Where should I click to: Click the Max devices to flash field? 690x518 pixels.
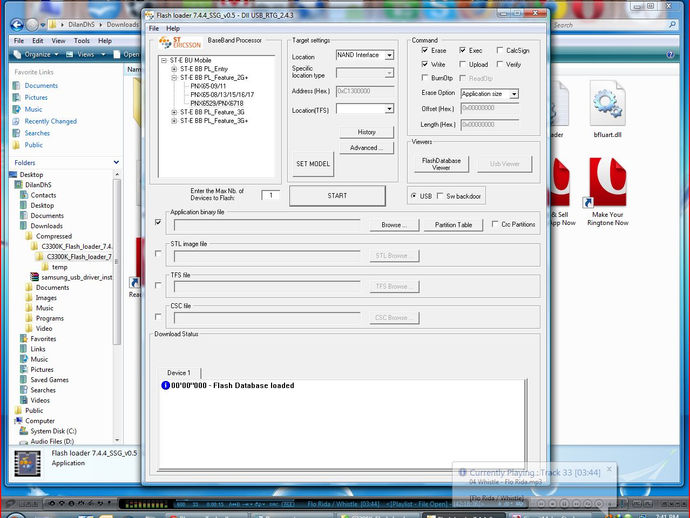pyautogui.click(x=271, y=195)
